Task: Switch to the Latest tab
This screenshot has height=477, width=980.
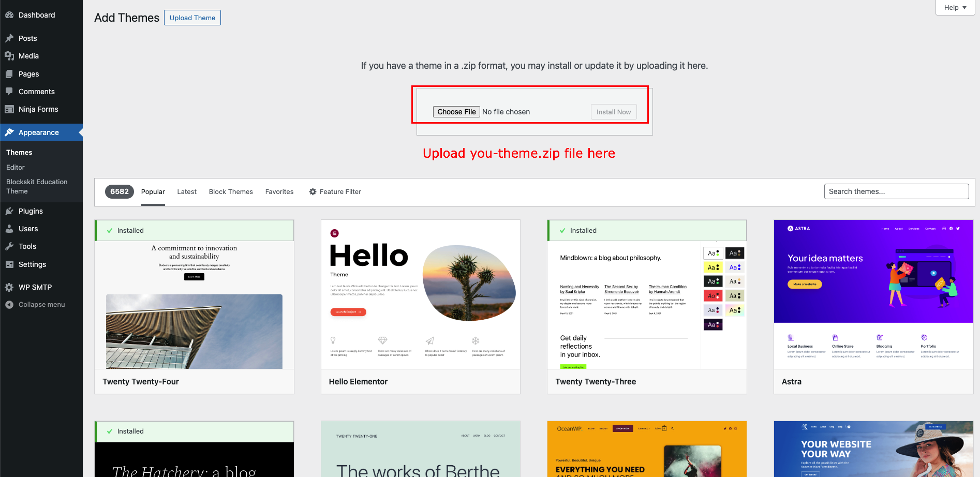Action: click(187, 192)
